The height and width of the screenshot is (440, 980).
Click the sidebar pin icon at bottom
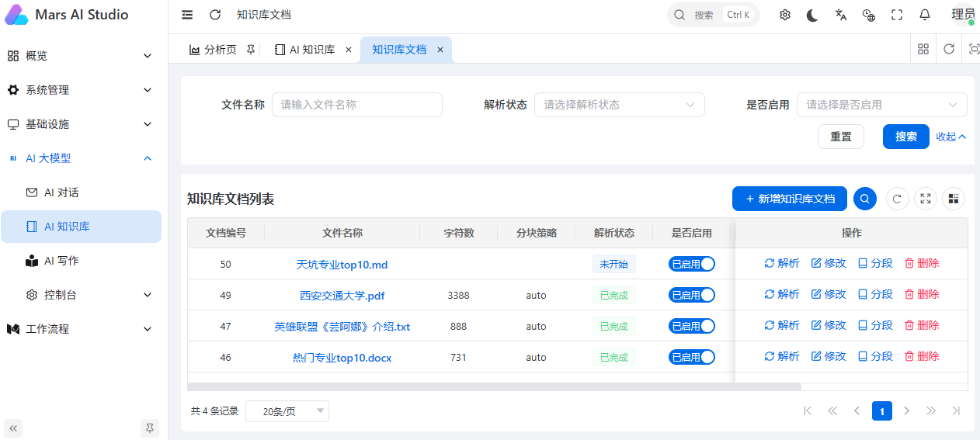click(150, 428)
